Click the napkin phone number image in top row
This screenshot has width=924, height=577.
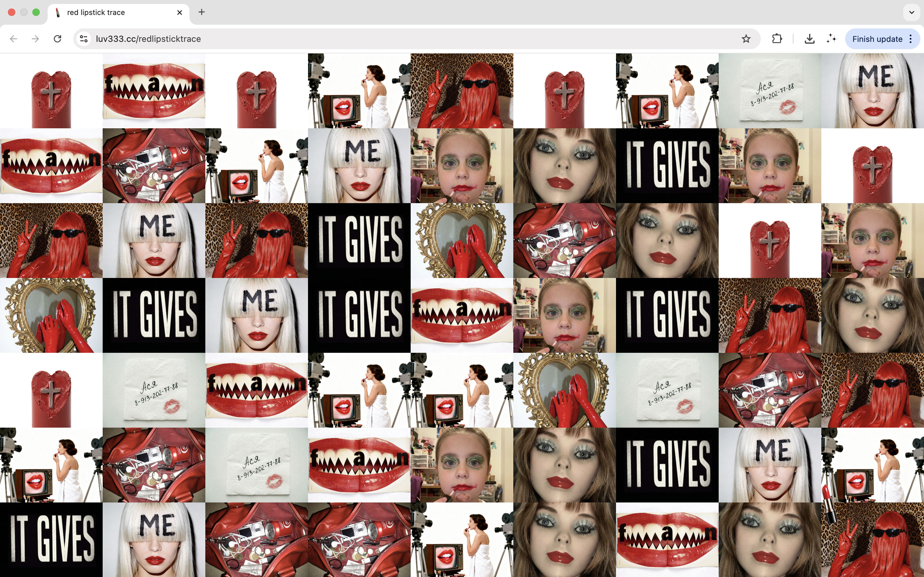pos(770,91)
